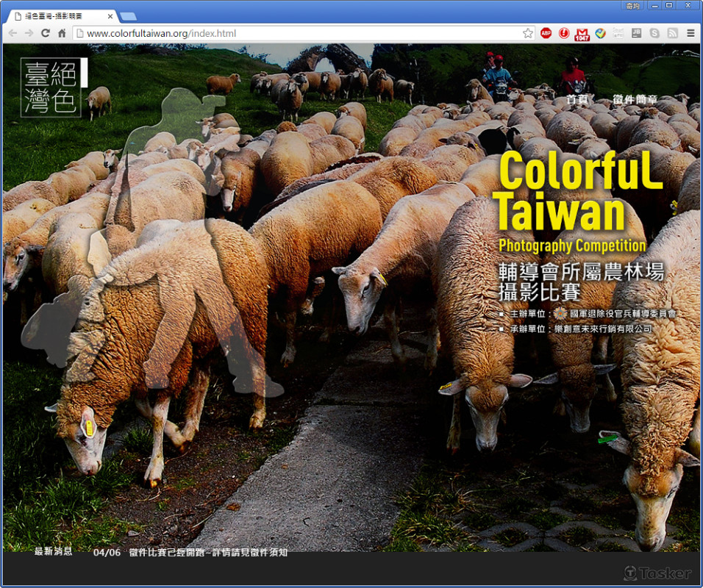Open the 徵件簡章 navigation menu item
Viewport: 703px width, 588px height.
[x=635, y=100]
